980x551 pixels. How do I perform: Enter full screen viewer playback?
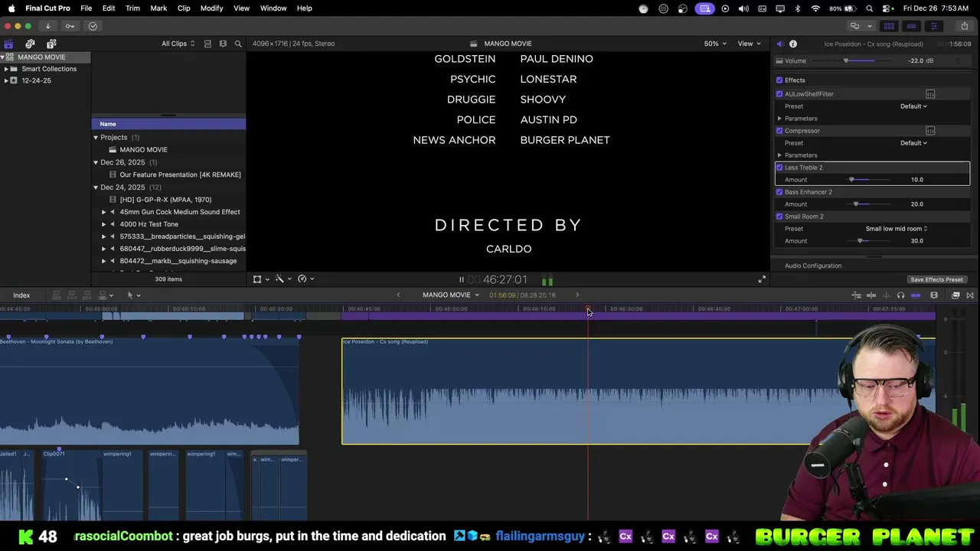point(762,279)
